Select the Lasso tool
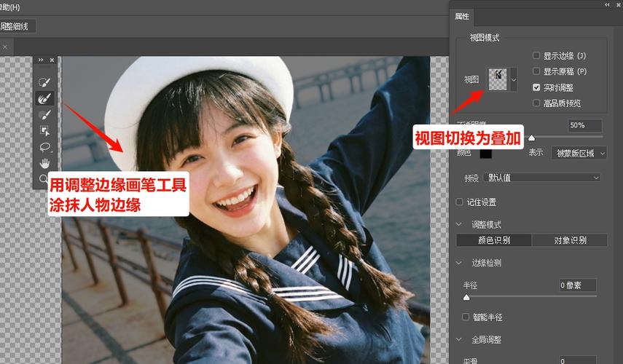623x364 pixels. (x=44, y=147)
